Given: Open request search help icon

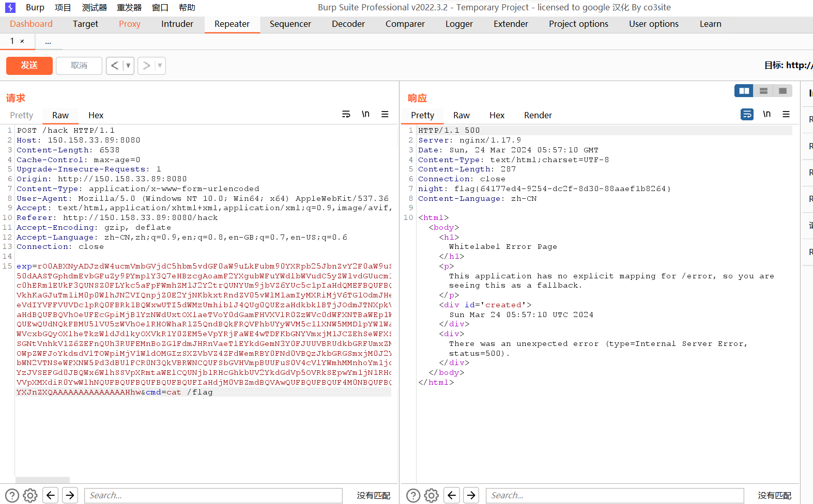Looking at the screenshot, I should pos(12,496).
